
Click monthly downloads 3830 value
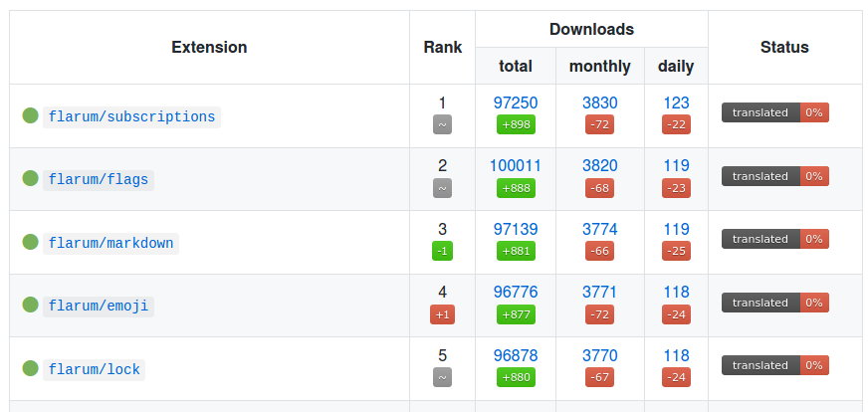[600, 103]
